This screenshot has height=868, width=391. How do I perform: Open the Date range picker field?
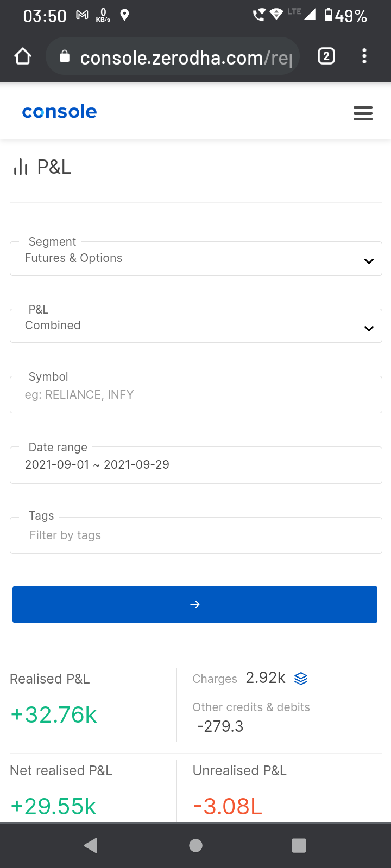195,465
